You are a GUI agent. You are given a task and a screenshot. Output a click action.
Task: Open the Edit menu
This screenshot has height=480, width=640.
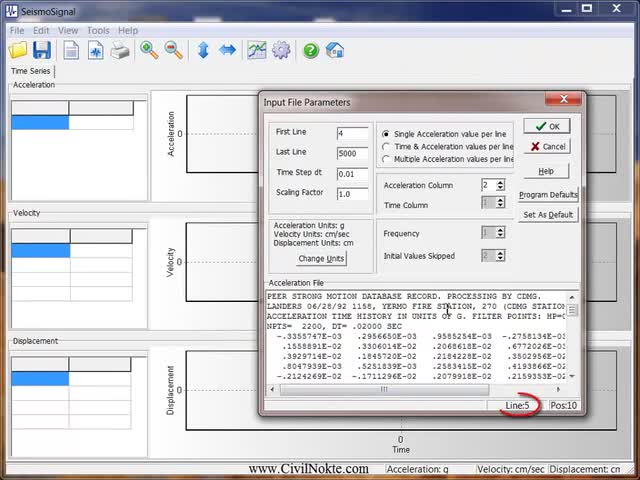41,31
